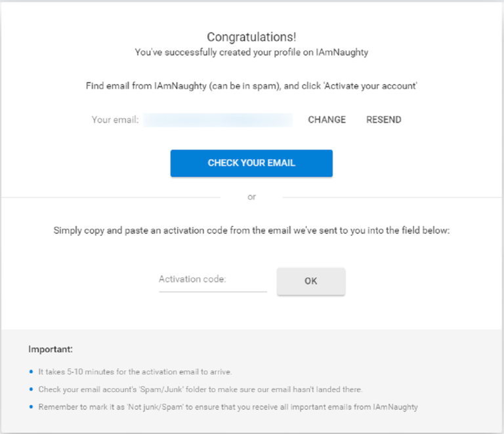Click the '5-10 minutes' activation email note

(x=135, y=372)
